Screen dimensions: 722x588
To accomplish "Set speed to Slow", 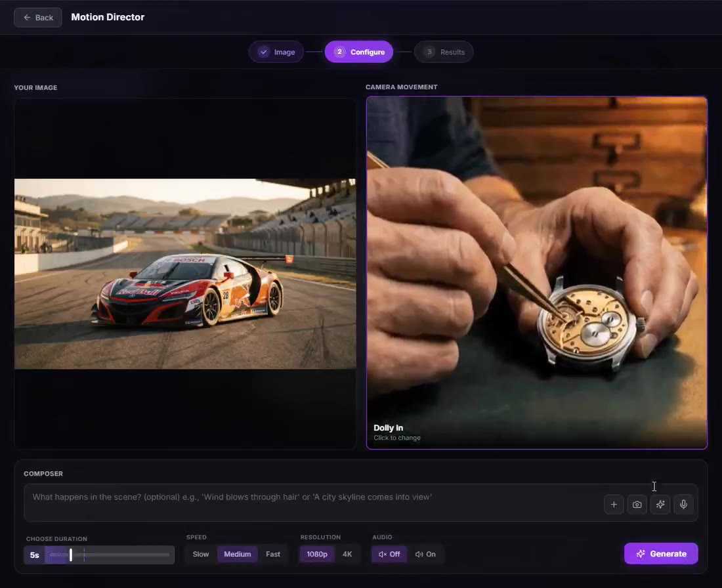I will (x=200, y=554).
